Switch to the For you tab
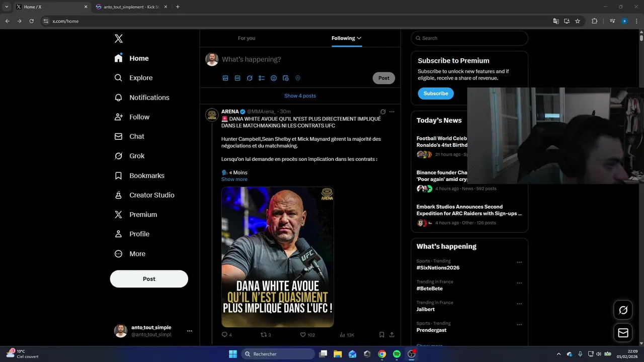Viewport: 644px width, 362px height. tap(247, 38)
